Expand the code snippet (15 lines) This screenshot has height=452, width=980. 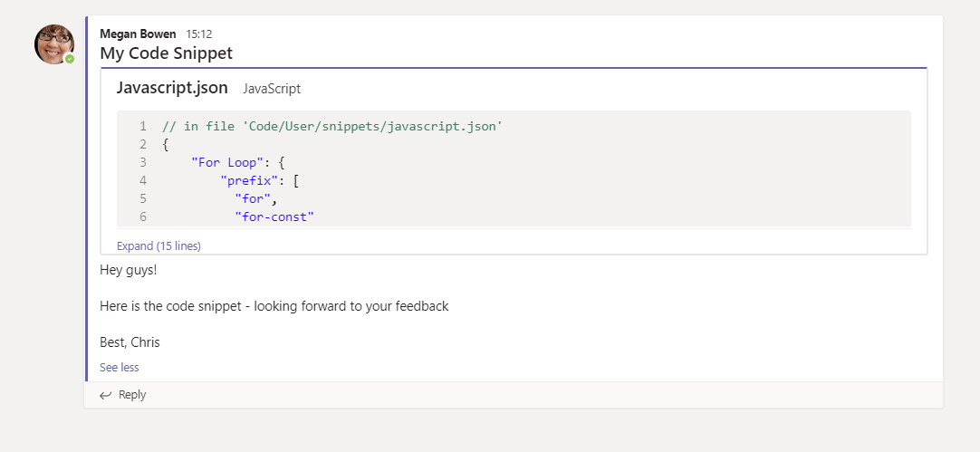(x=159, y=245)
